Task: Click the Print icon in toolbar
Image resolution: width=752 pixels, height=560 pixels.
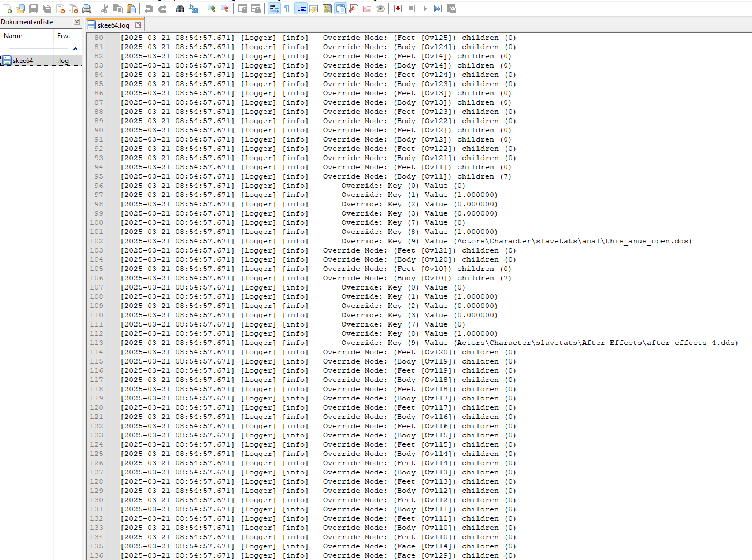Action: (x=87, y=9)
